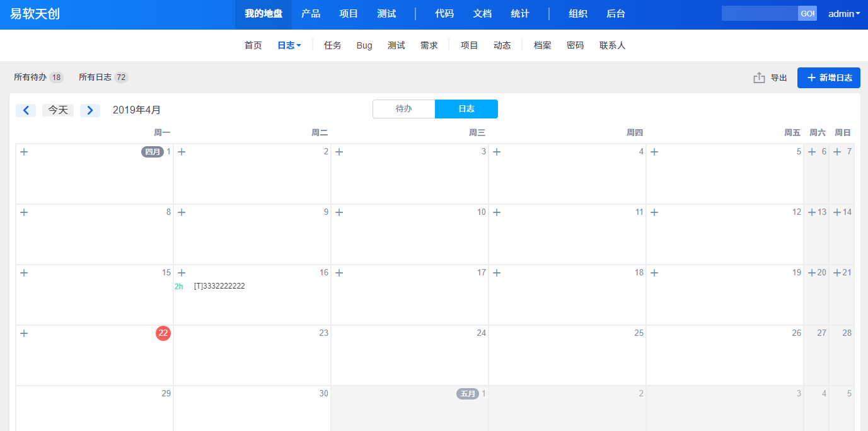Open 我的地盘 in top navigation
Image resolution: width=868 pixels, height=431 pixels.
click(263, 14)
